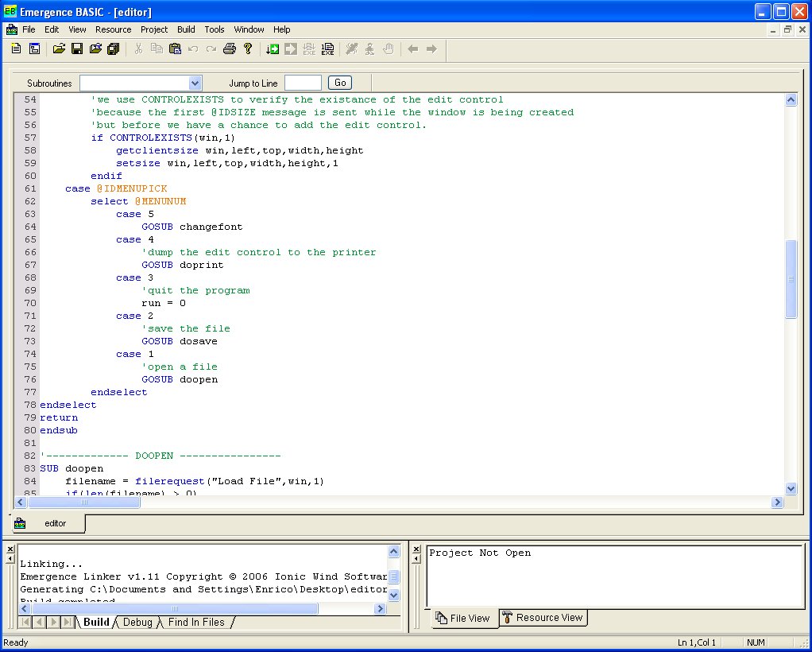Click the 'Ln 1,Col 1' status bar entry
This screenshot has width=812, height=652.
[697, 642]
